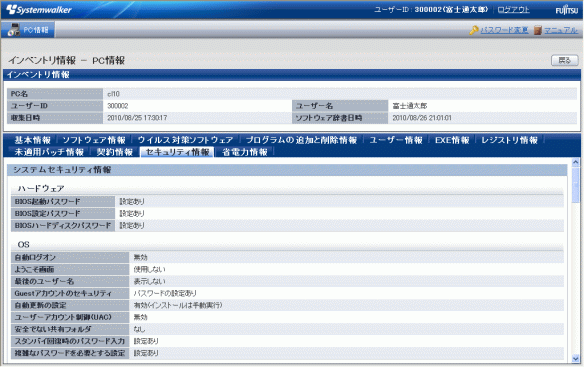Click the Systemwalker logo
Viewport: 584px width, 367px height.
coord(39,10)
